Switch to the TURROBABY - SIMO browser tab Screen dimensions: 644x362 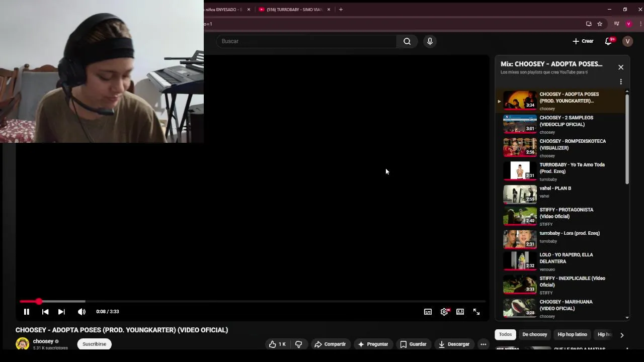click(294, 10)
